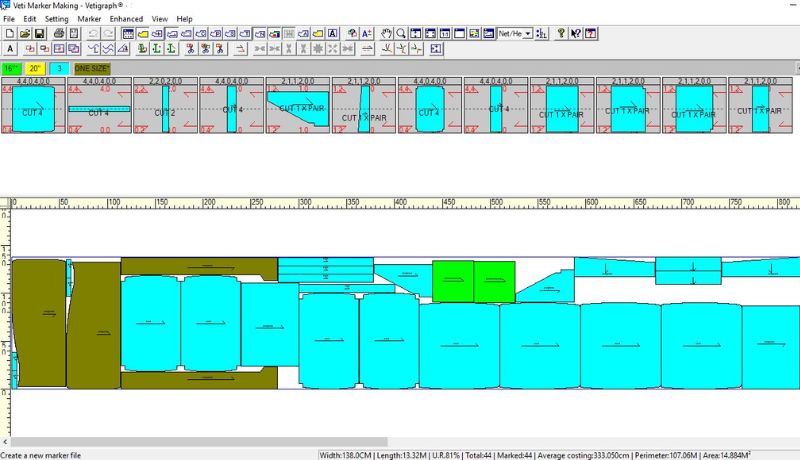Click the yellow piece icon in top row
Screen dimensions: 800x460
[143, 34]
